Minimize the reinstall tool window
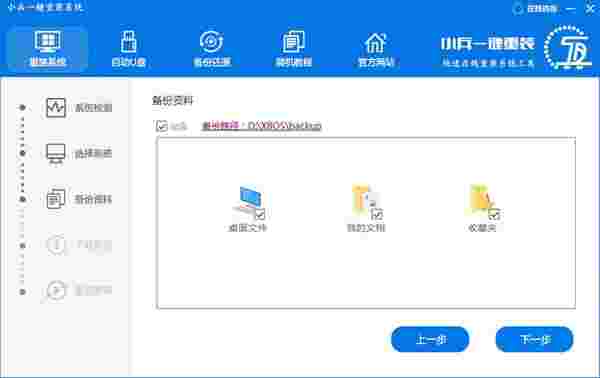Image resolution: width=600 pixels, height=378 pixels. point(571,8)
